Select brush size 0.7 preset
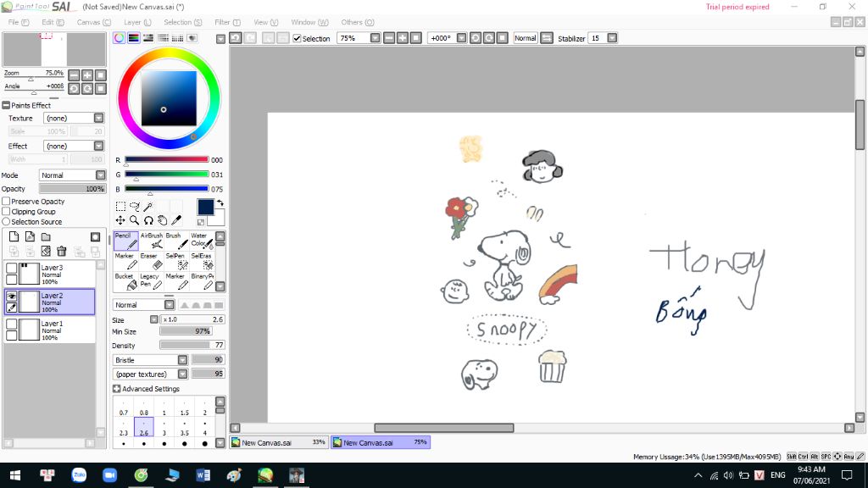Screen dimensions: 868x488 (x=124, y=408)
